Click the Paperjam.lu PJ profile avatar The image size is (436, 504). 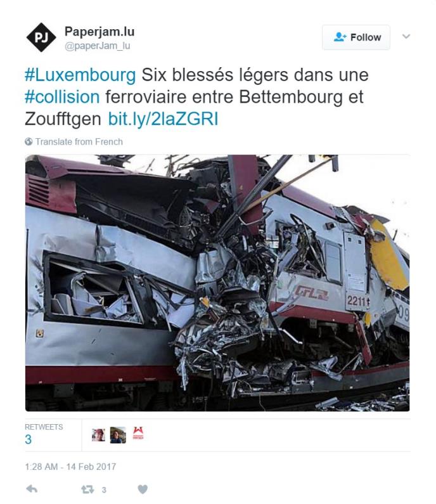pos(41,37)
